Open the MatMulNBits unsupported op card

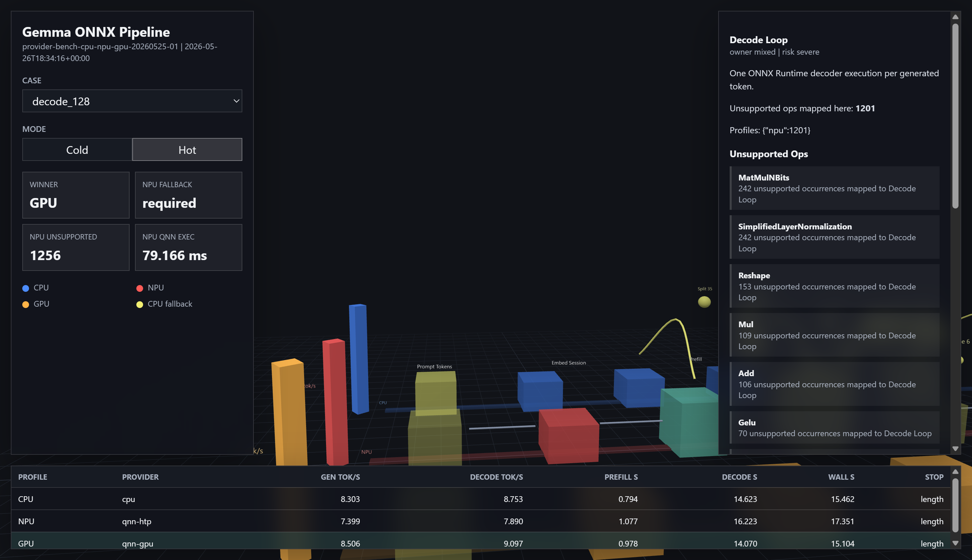click(834, 188)
